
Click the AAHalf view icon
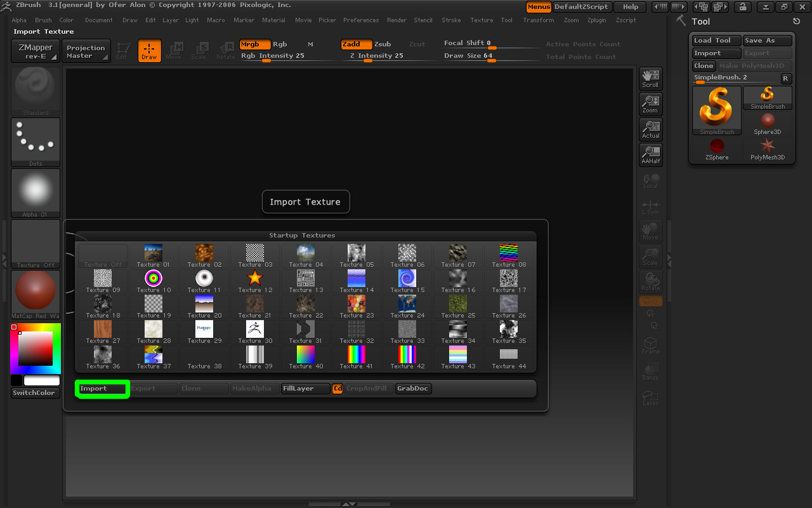tap(650, 155)
